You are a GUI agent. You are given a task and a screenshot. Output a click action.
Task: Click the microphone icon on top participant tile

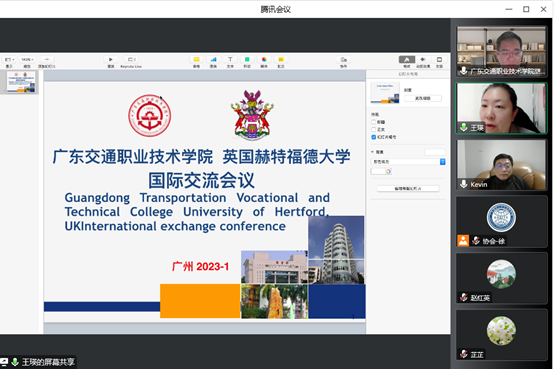click(464, 71)
